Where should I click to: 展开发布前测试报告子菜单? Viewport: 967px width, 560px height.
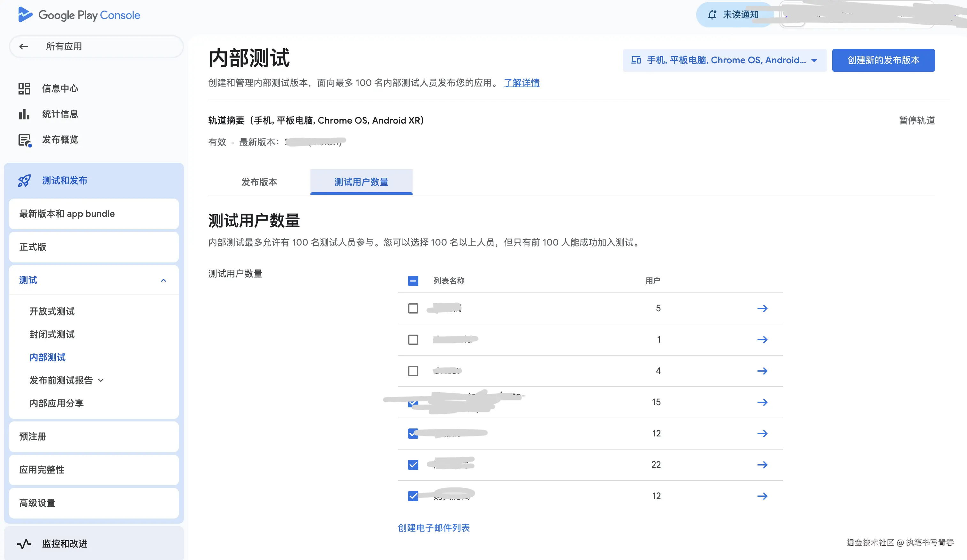101,380
